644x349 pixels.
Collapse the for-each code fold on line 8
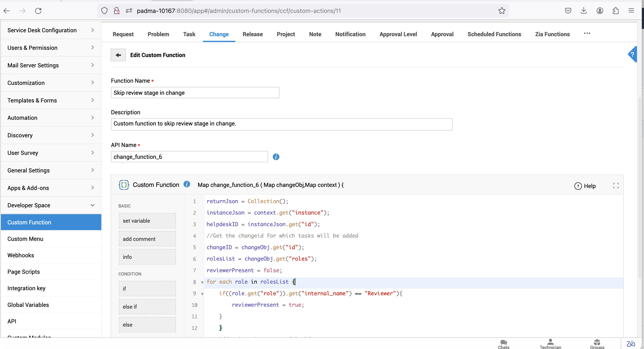click(202, 282)
